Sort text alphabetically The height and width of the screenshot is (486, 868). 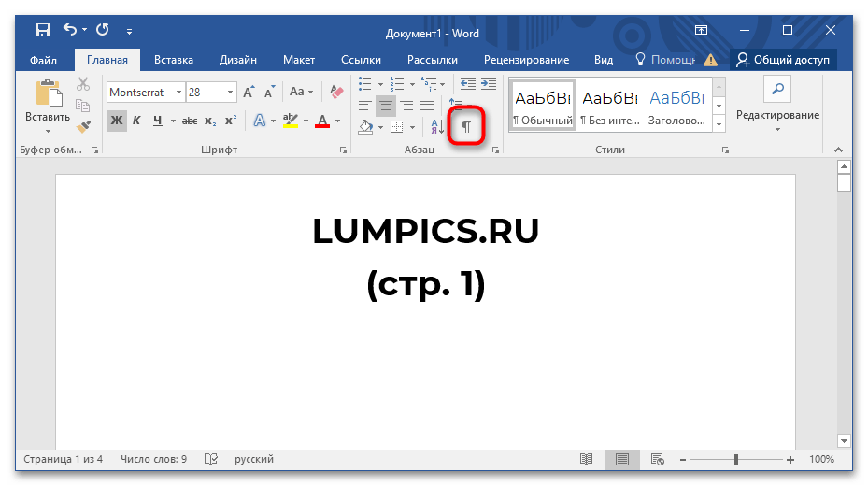coord(436,127)
